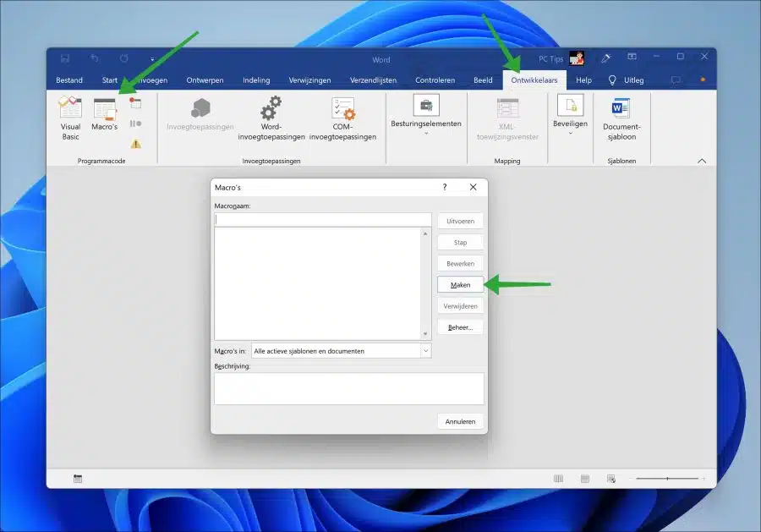The width and height of the screenshot is (761, 532).
Task: Select the Ontwikkelaars tab
Action: [x=534, y=80]
